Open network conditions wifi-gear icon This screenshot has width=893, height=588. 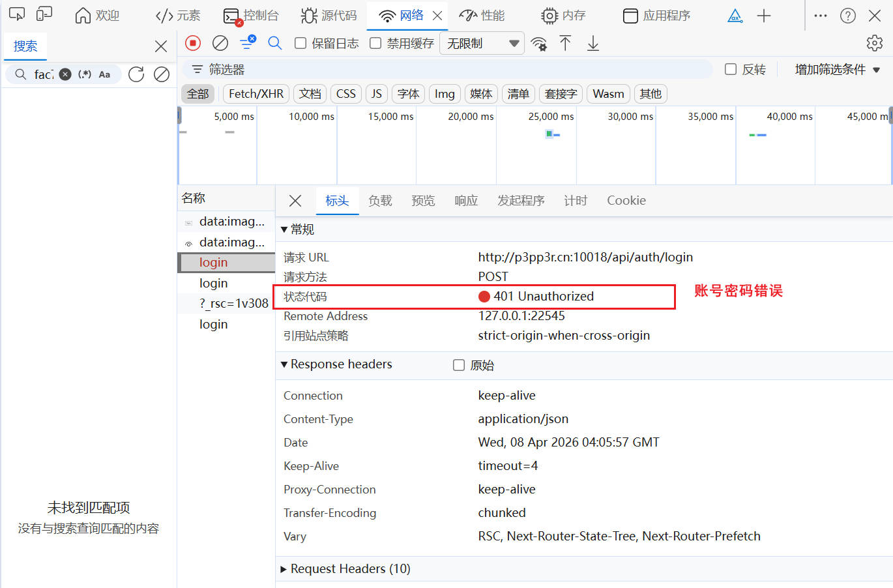[539, 44]
